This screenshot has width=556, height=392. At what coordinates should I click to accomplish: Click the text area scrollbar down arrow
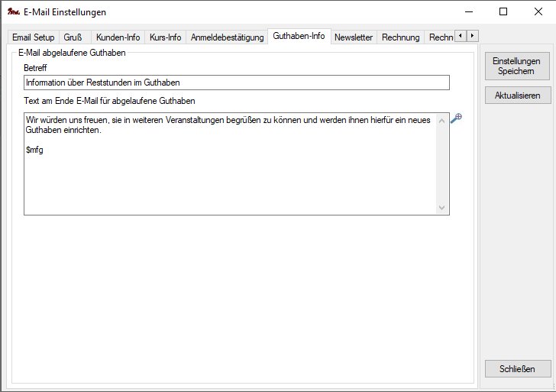441,208
